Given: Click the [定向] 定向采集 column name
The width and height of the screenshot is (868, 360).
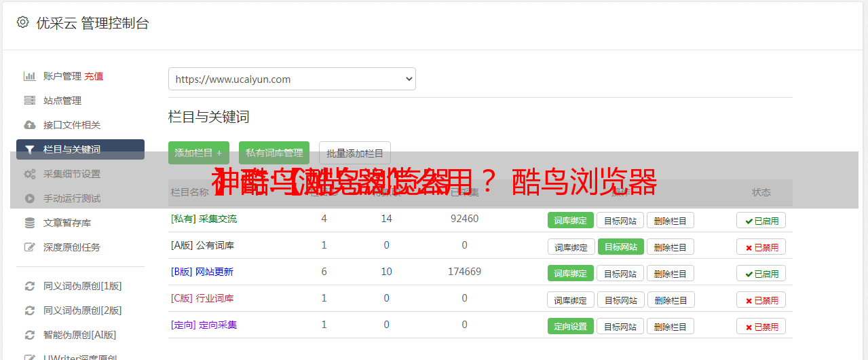Looking at the screenshot, I should pos(204,325).
